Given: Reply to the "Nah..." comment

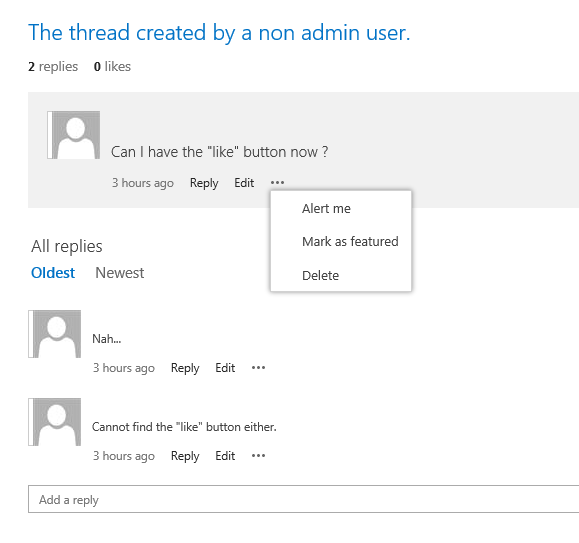Looking at the screenshot, I should tap(185, 368).
